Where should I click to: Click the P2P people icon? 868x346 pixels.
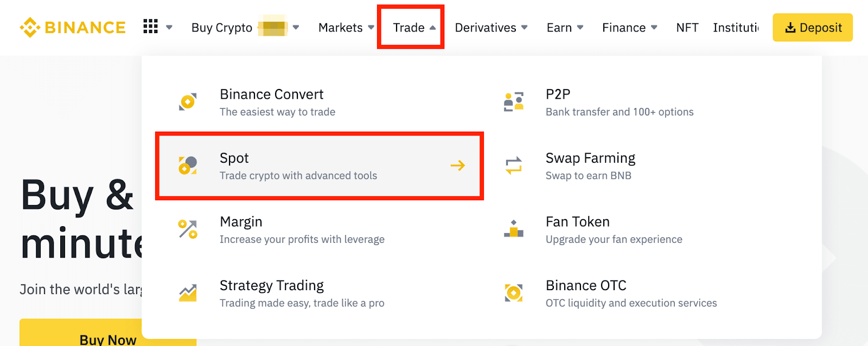tap(513, 101)
